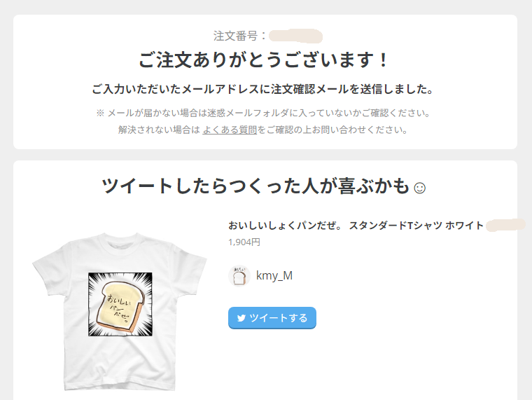Click the 1,904円 price

(244, 242)
